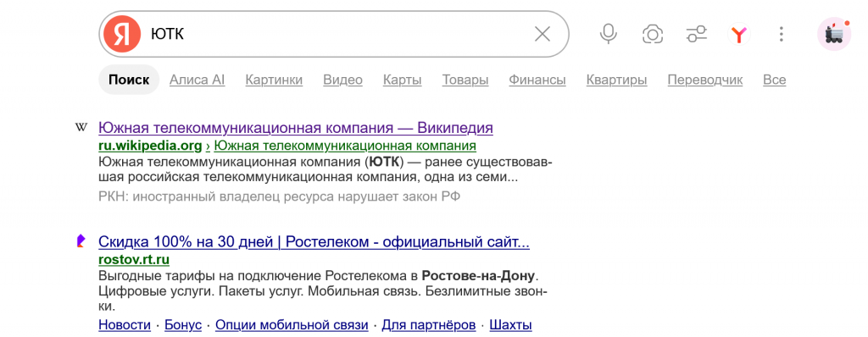The image size is (868, 337).
Task: Open the user profile avatar
Action: (834, 35)
